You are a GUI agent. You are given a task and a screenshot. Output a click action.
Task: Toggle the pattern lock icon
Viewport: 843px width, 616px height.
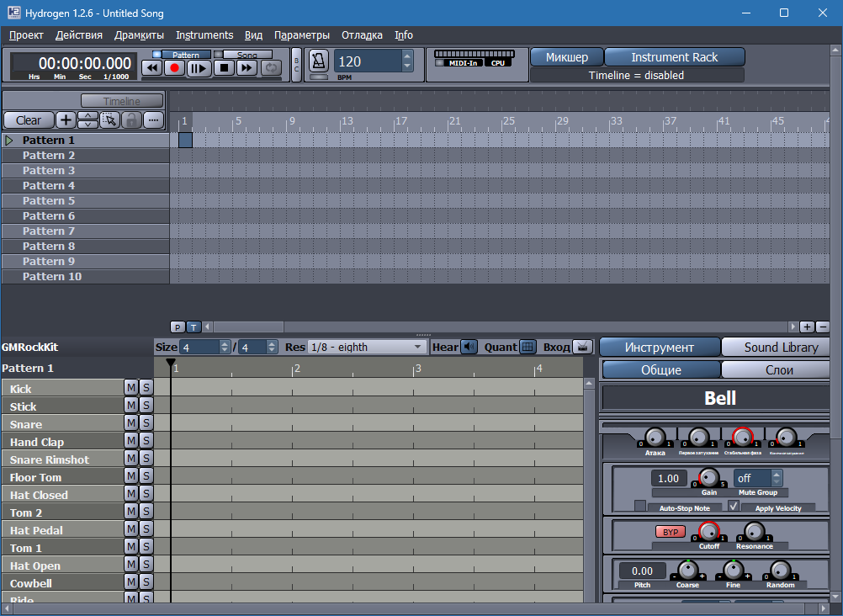click(131, 120)
